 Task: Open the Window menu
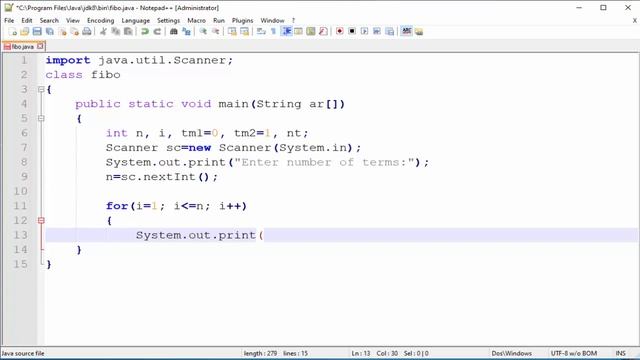(272, 20)
